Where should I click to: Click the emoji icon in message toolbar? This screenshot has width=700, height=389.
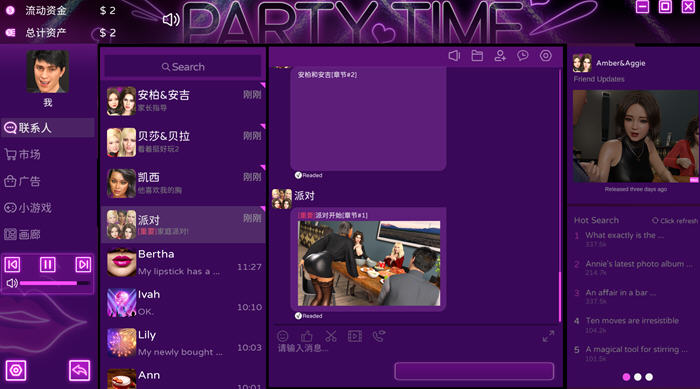(x=283, y=336)
